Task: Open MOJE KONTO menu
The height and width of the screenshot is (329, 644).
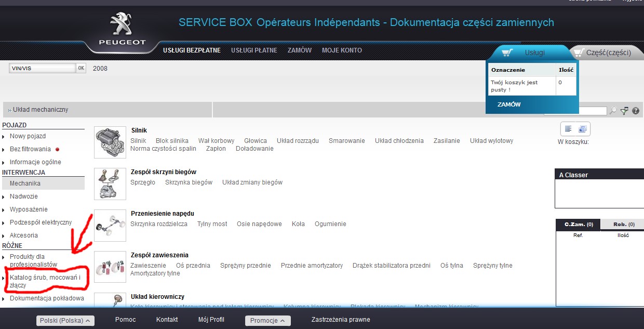Action: click(x=342, y=50)
